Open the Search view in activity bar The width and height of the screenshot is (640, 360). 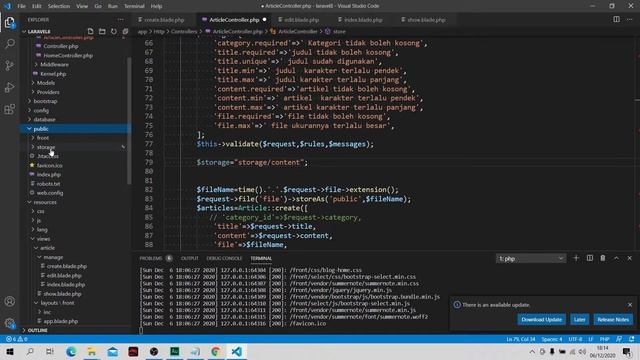point(9,44)
